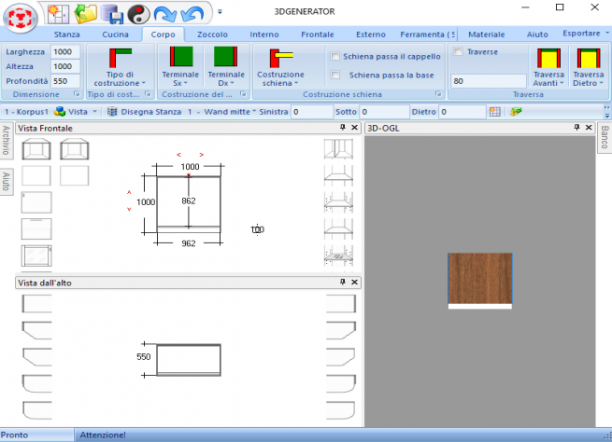Select glass-front cabinet shape in Vista Frontale

click(36, 255)
